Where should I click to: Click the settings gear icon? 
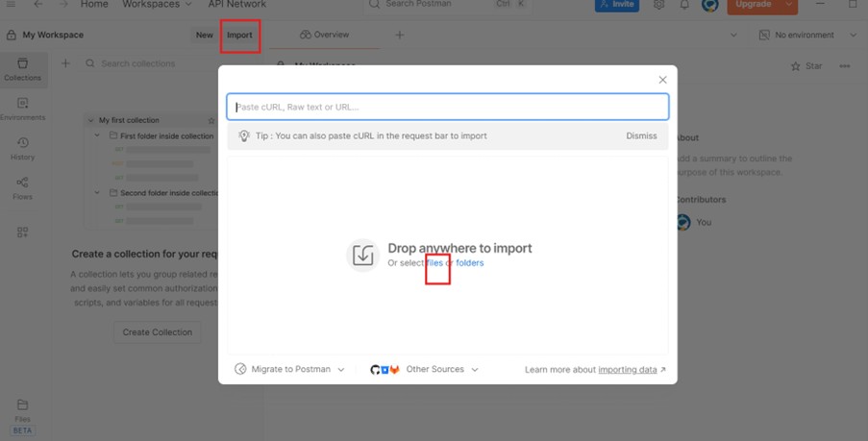coord(658,5)
